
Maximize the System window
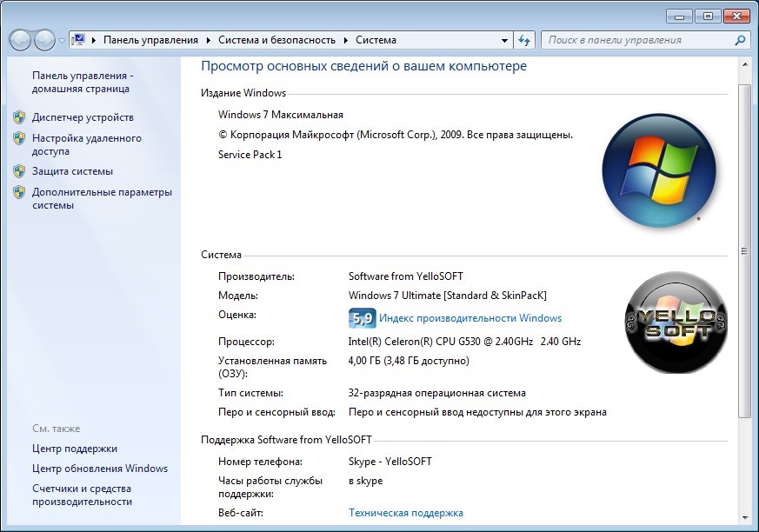click(708, 17)
